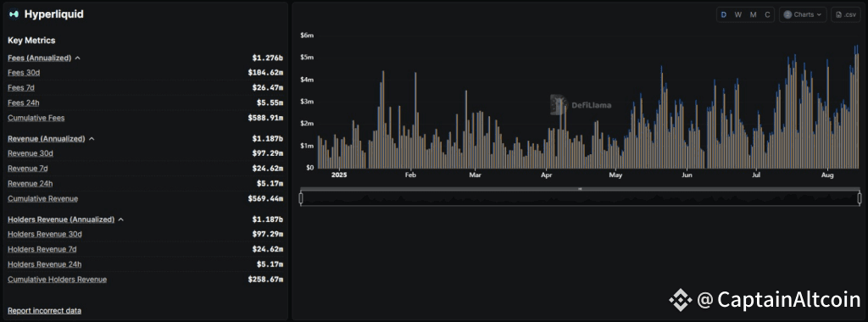868x322 pixels.
Task: Collapse the Fees (Annualized) section
Action: pos(77,58)
